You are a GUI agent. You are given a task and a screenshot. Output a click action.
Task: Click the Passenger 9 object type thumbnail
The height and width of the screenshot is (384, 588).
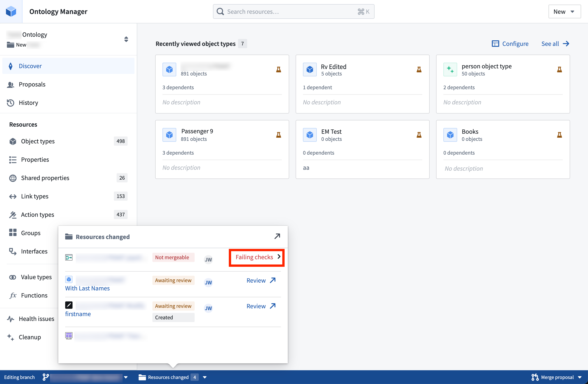169,135
